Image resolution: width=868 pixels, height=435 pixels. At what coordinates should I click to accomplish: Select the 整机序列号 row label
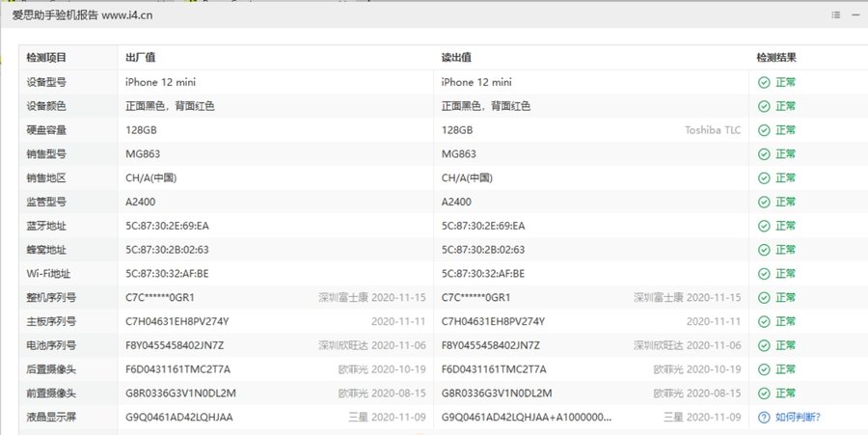(51, 298)
